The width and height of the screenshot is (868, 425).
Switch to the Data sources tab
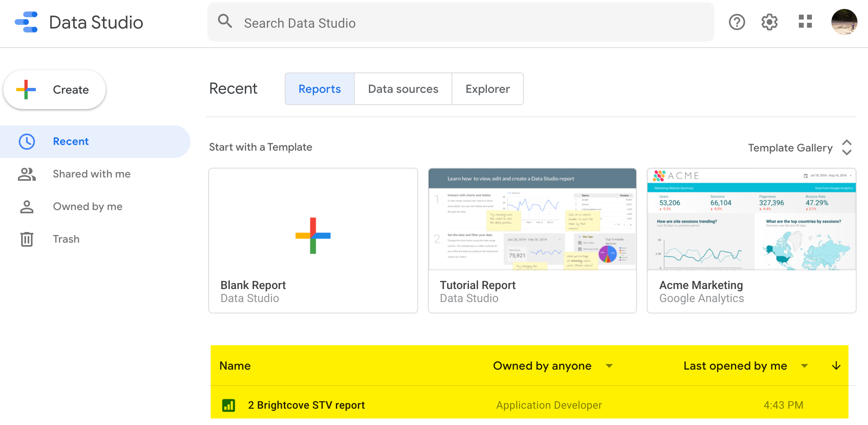tap(403, 89)
